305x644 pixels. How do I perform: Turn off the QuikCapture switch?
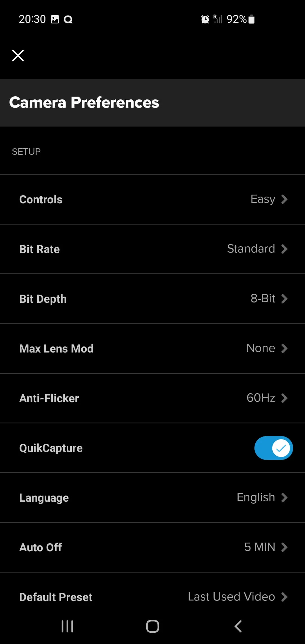coord(273,448)
